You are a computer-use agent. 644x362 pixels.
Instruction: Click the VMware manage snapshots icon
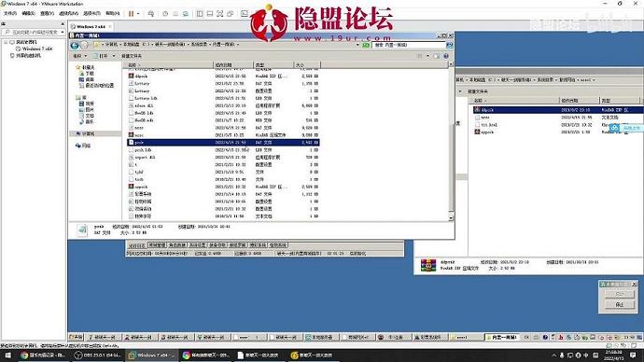pos(185,14)
